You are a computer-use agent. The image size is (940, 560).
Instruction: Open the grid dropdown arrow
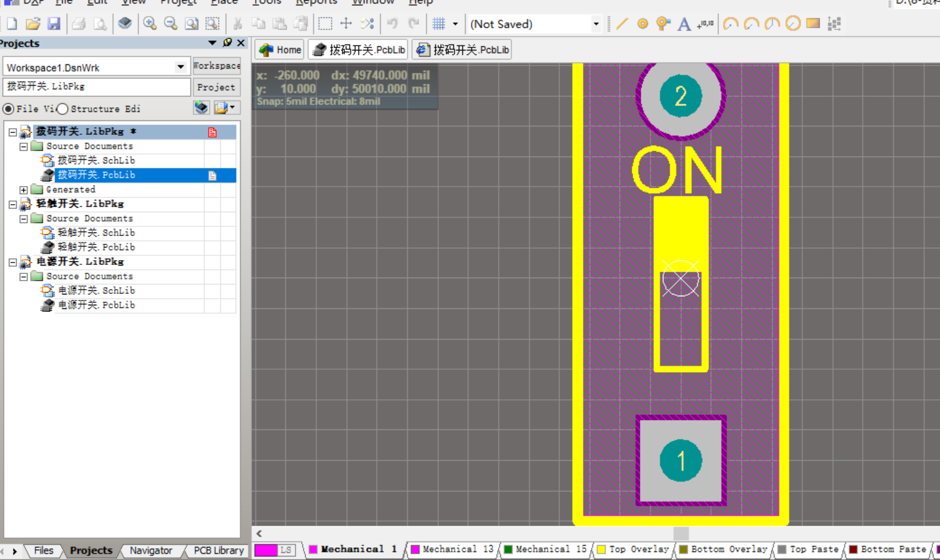click(x=455, y=24)
